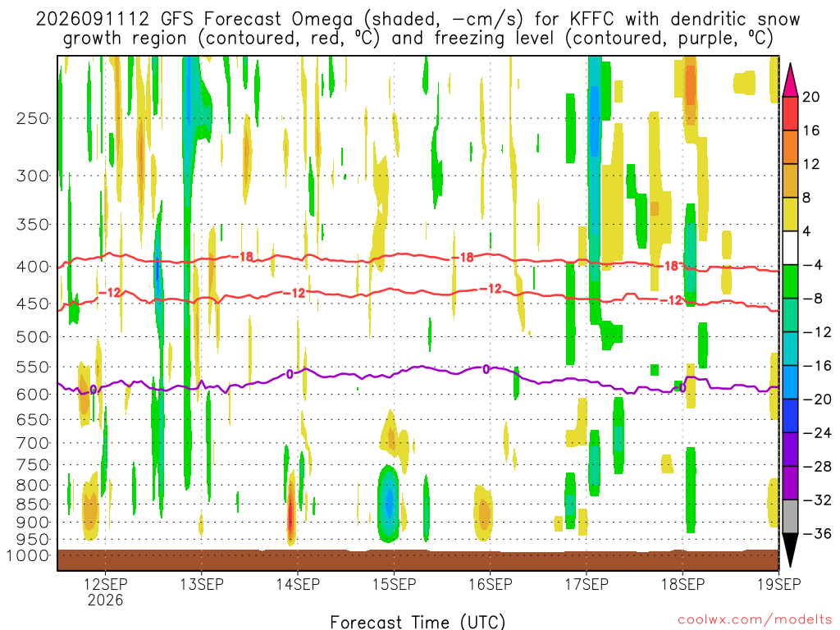
Task: Click the red -18 contour label near 16SEP
Action: coord(463,258)
